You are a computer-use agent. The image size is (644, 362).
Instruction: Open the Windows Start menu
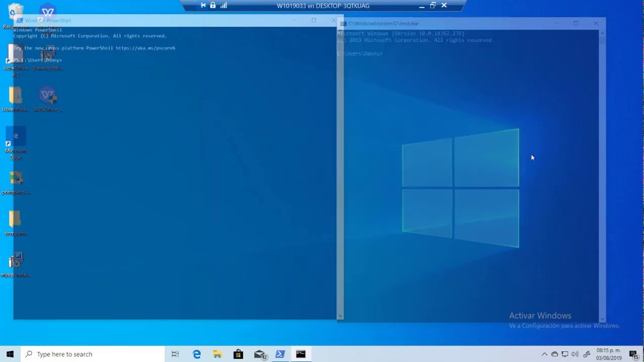pos(10,354)
